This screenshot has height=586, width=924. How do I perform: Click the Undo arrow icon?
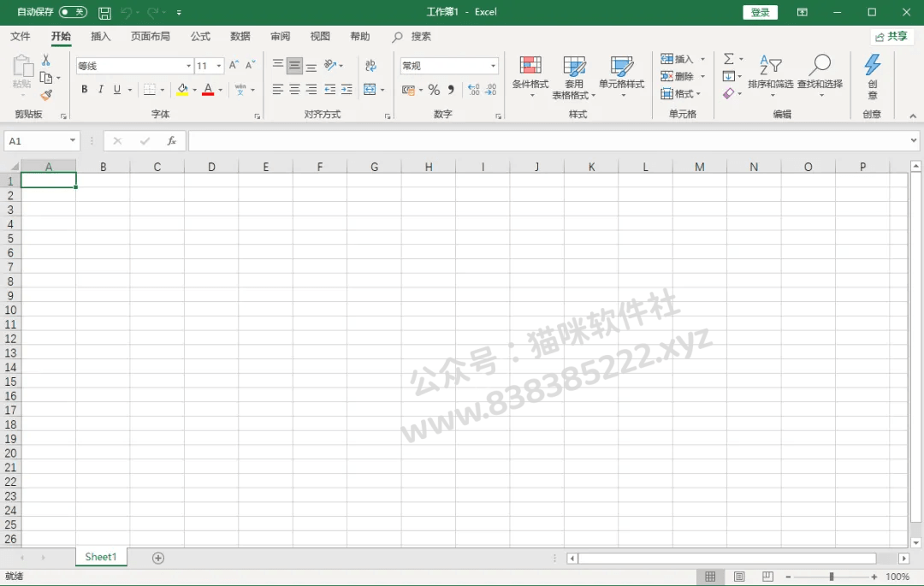coord(126,12)
